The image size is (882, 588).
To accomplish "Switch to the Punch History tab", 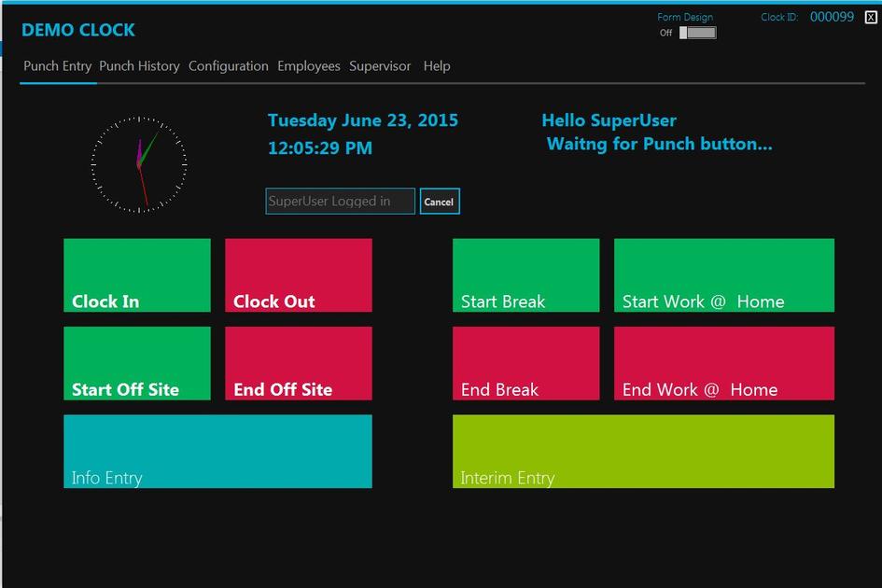I will pos(139,66).
